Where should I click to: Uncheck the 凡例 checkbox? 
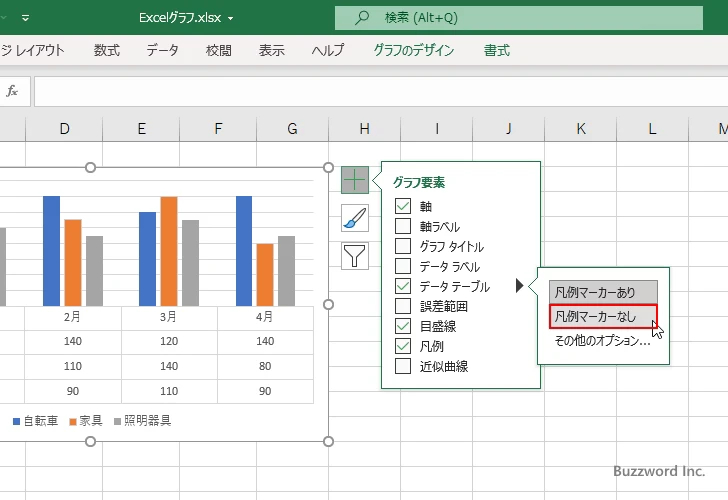click(403, 346)
